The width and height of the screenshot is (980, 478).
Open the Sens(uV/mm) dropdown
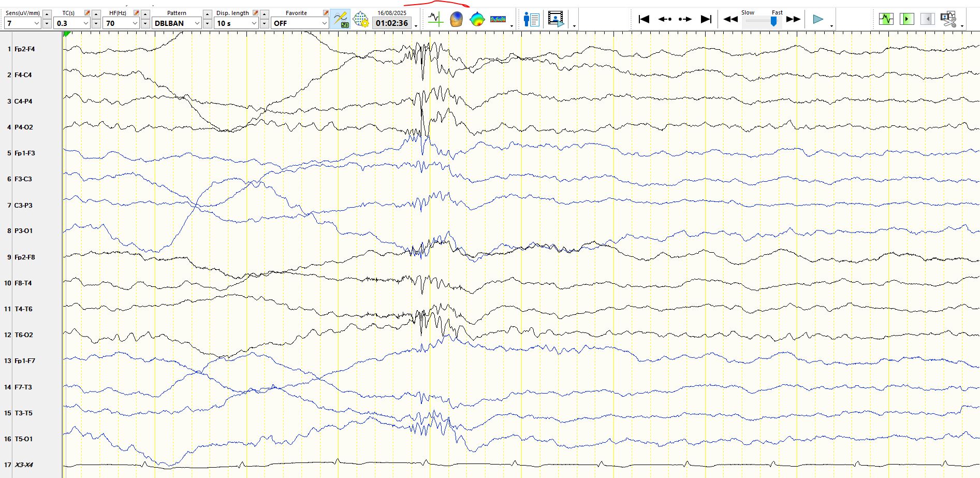tap(22, 23)
